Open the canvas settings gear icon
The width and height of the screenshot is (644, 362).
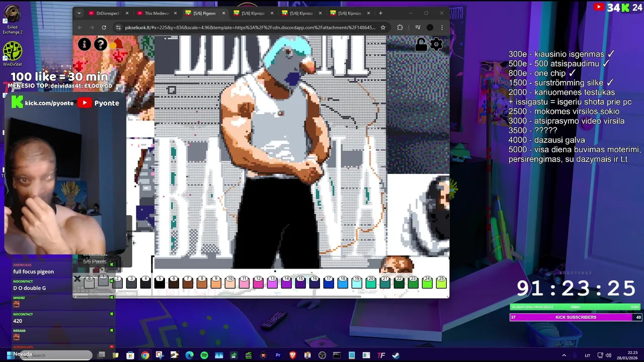tap(437, 45)
